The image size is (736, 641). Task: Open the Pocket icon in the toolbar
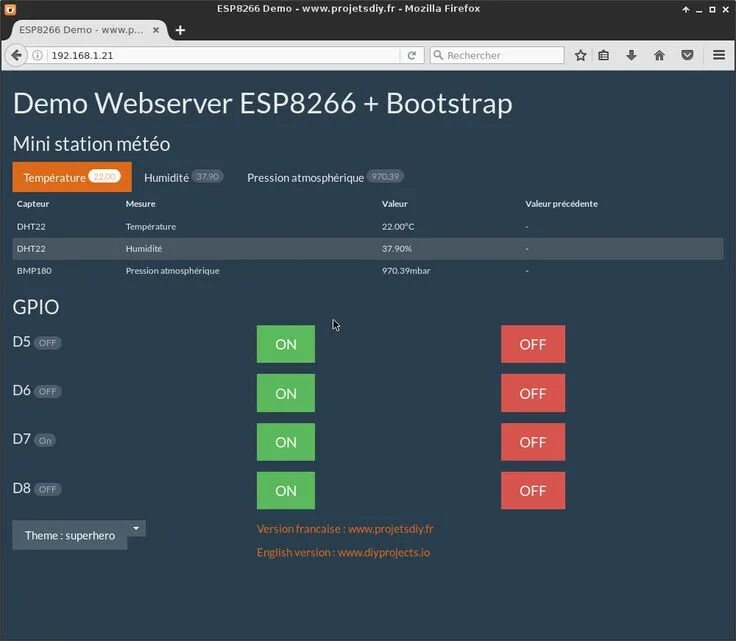pyautogui.click(x=687, y=55)
